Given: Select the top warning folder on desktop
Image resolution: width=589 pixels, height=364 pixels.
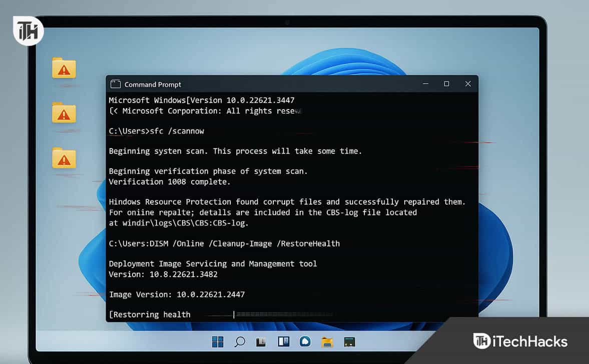Looking at the screenshot, I should (64, 68).
